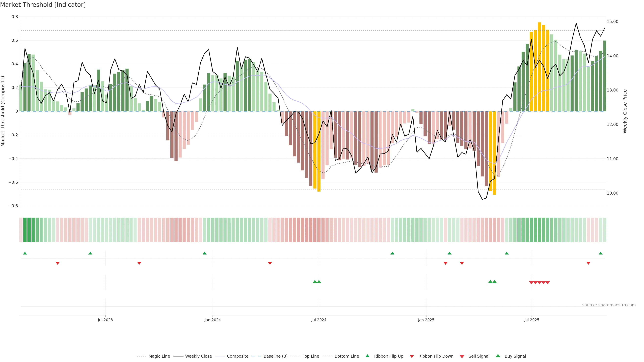This screenshot has width=644, height=362.
Task: Click the leftmost red sell signal marker in July 2025
Action: (x=531, y=283)
